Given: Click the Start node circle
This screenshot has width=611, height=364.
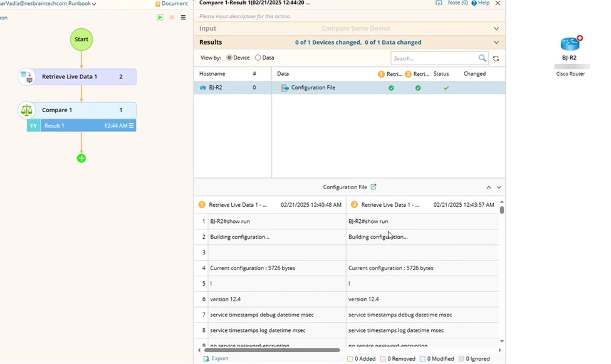Looking at the screenshot, I should pyautogui.click(x=81, y=39).
